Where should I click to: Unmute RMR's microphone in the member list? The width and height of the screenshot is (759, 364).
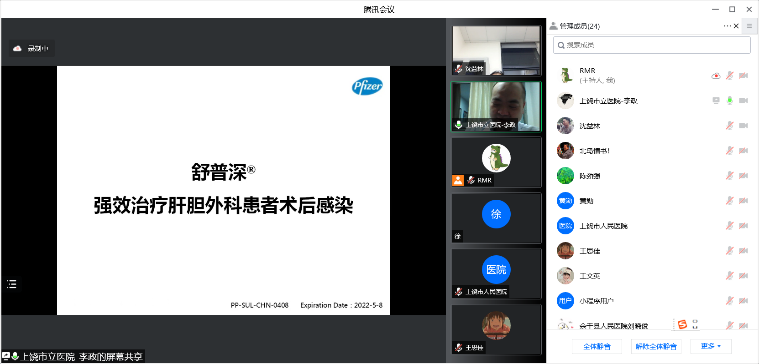coord(729,76)
